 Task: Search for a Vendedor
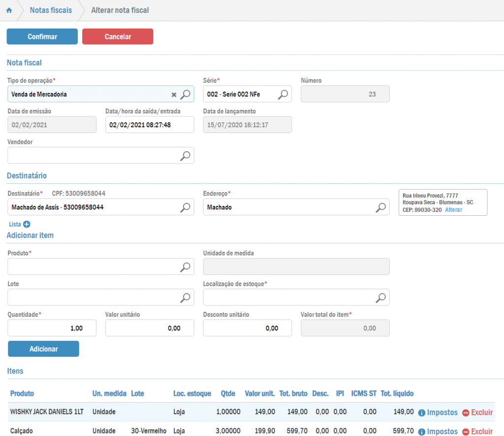pos(185,156)
